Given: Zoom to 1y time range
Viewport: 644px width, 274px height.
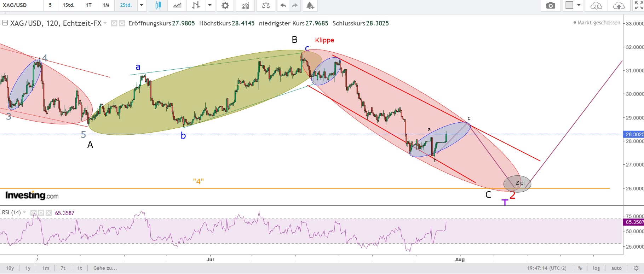Looking at the screenshot, I should point(28,268).
